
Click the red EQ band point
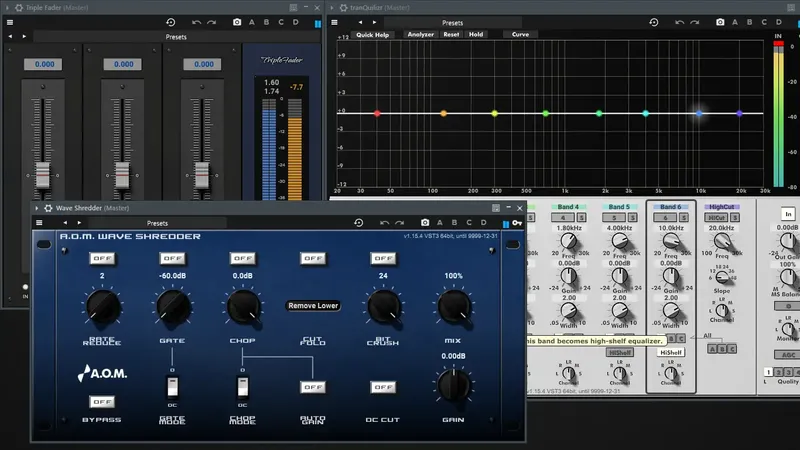pyautogui.click(x=377, y=113)
